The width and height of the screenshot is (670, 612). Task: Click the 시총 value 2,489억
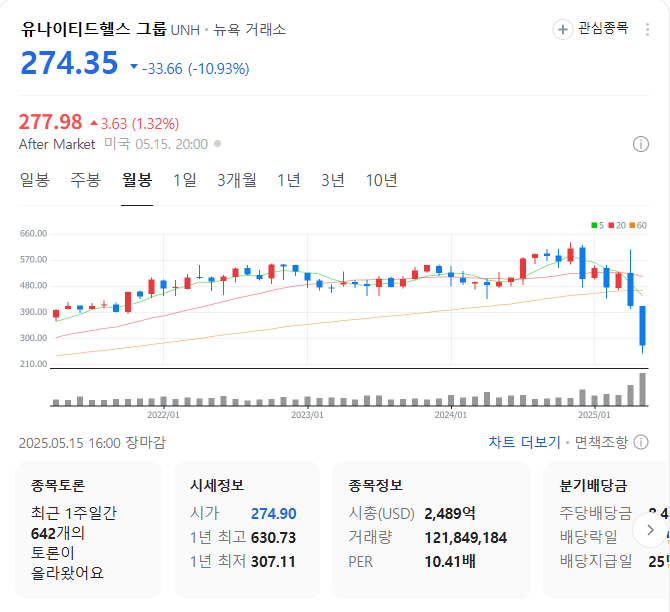coord(450,514)
